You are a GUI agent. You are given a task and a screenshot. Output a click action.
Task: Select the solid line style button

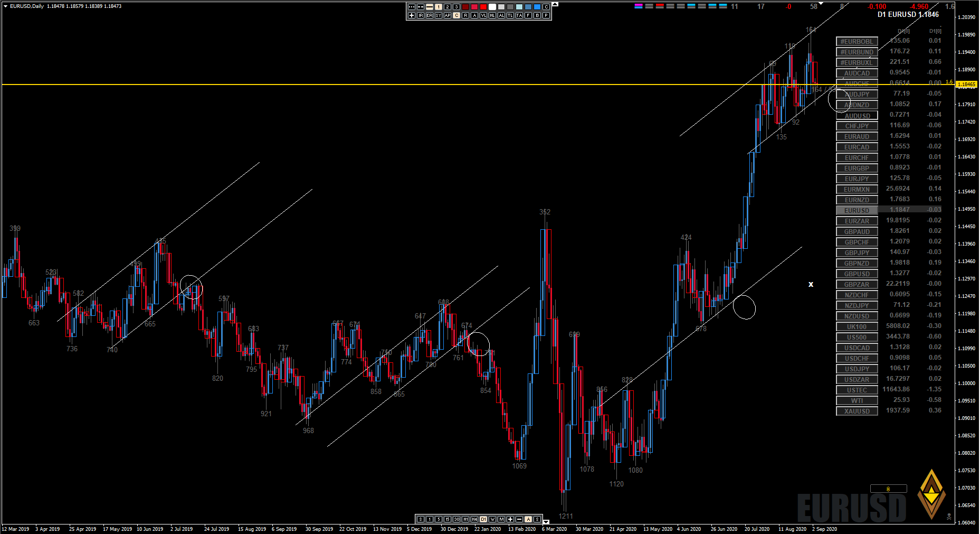pyautogui.click(x=430, y=7)
